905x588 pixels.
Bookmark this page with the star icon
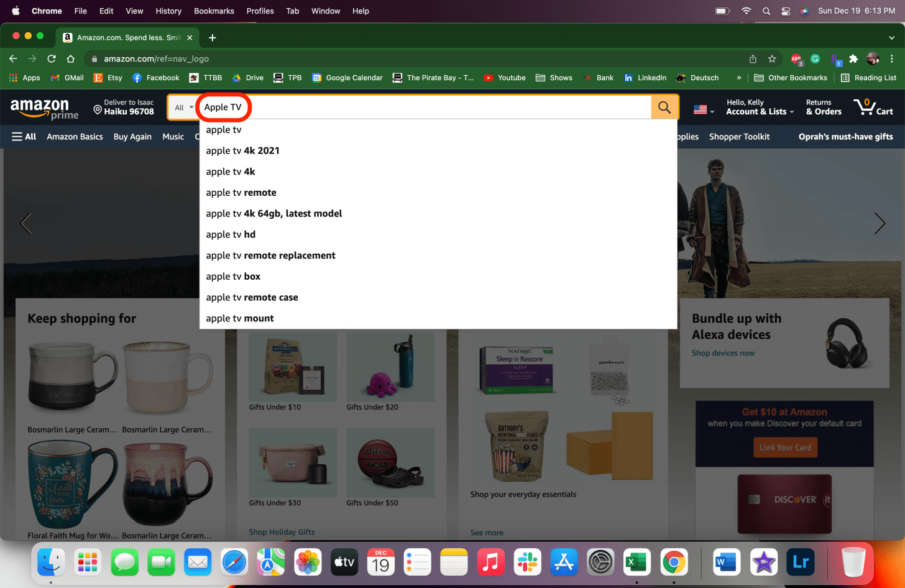pos(772,58)
